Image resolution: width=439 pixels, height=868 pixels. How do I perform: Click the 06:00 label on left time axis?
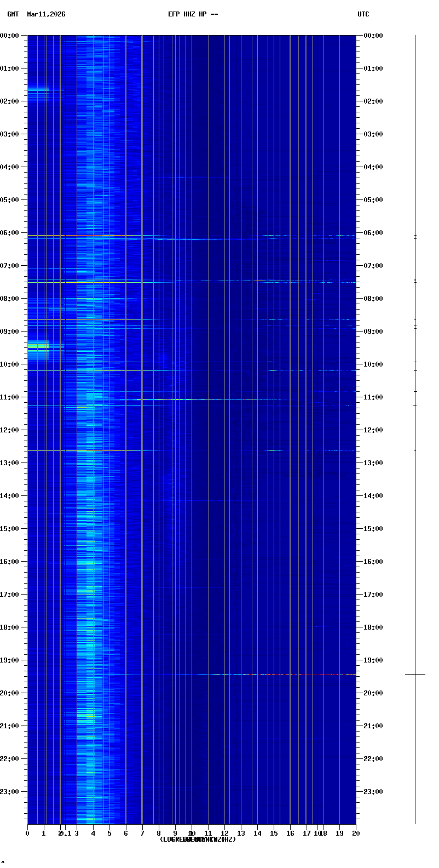coord(9,233)
